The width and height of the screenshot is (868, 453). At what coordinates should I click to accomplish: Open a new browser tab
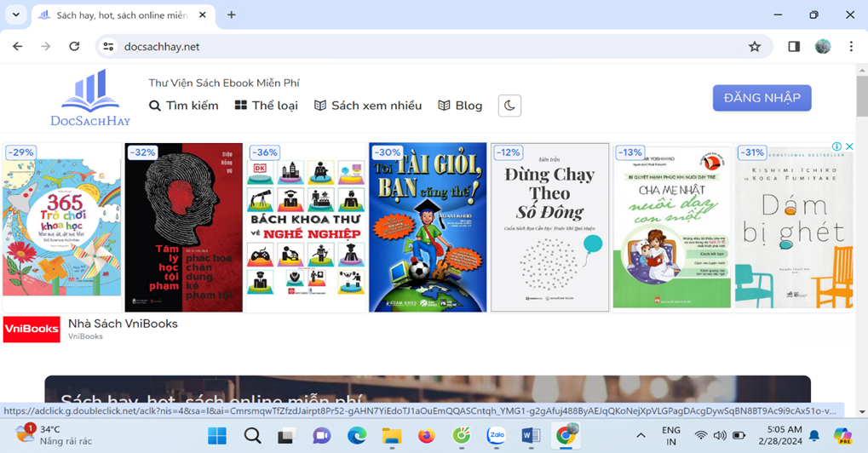232,14
